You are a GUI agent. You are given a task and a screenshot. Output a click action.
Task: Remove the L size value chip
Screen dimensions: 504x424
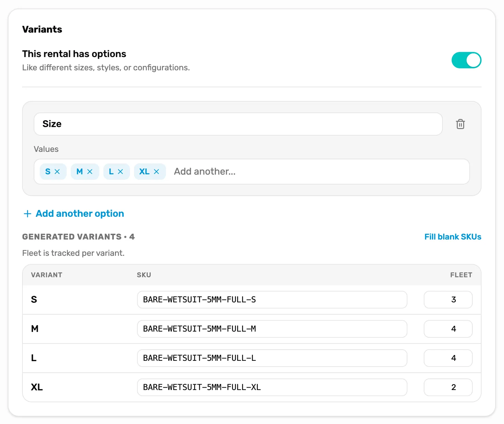click(120, 172)
